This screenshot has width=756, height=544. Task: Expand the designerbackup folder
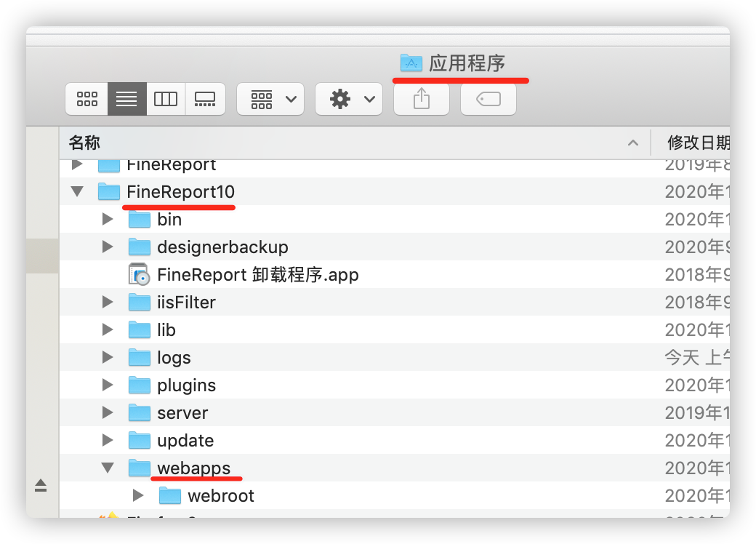tap(108, 247)
